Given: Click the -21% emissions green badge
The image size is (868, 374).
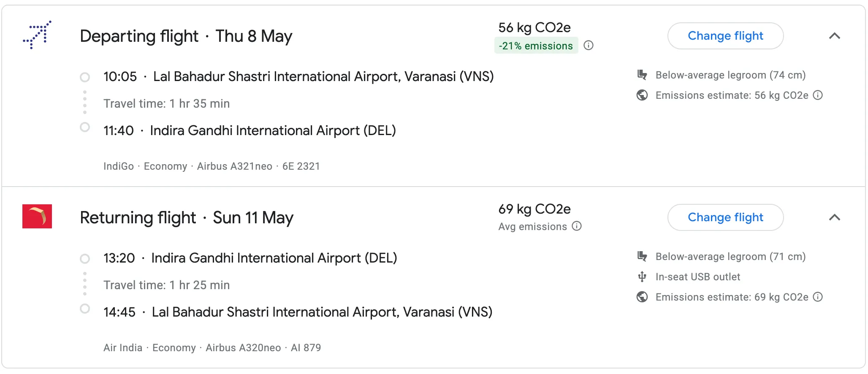Looking at the screenshot, I should click(x=536, y=46).
